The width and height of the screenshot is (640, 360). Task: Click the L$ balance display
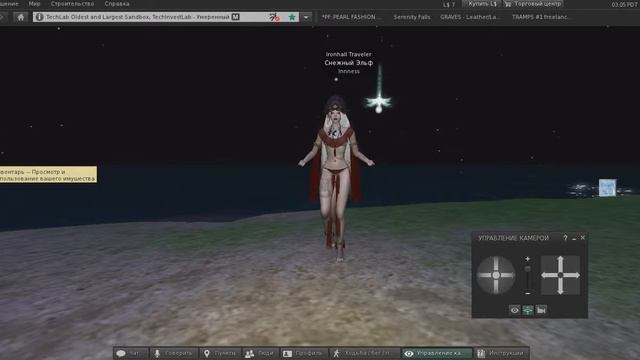(449, 4)
